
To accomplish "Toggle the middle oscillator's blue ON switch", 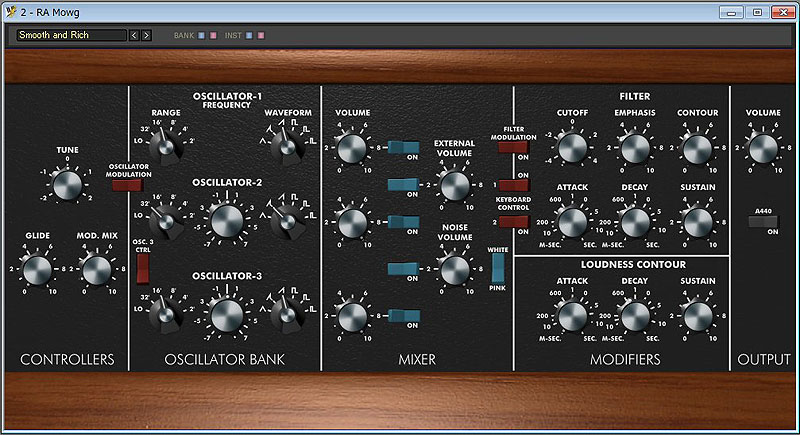I will click(x=404, y=222).
